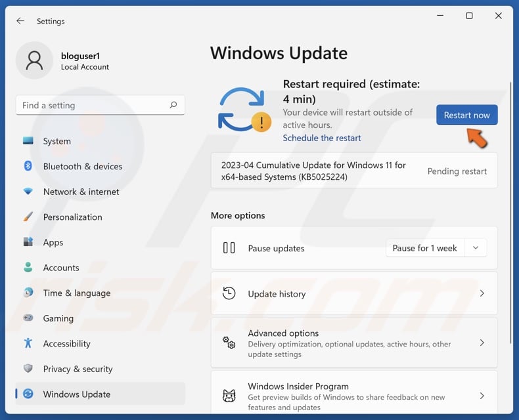Image resolution: width=519 pixels, height=420 pixels.
Task: Click the Advanced options gears icon
Action: (229, 343)
